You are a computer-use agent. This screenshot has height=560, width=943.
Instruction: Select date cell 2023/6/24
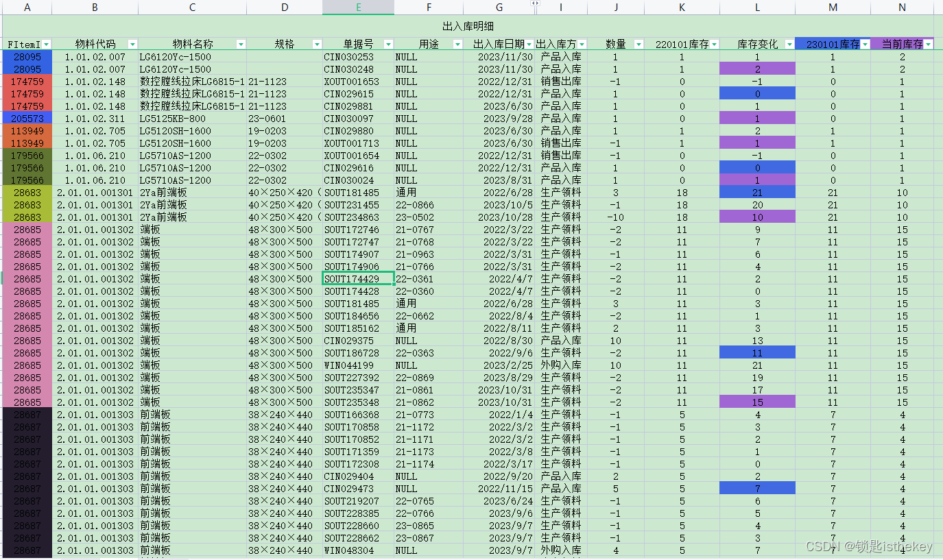pos(499,501)
